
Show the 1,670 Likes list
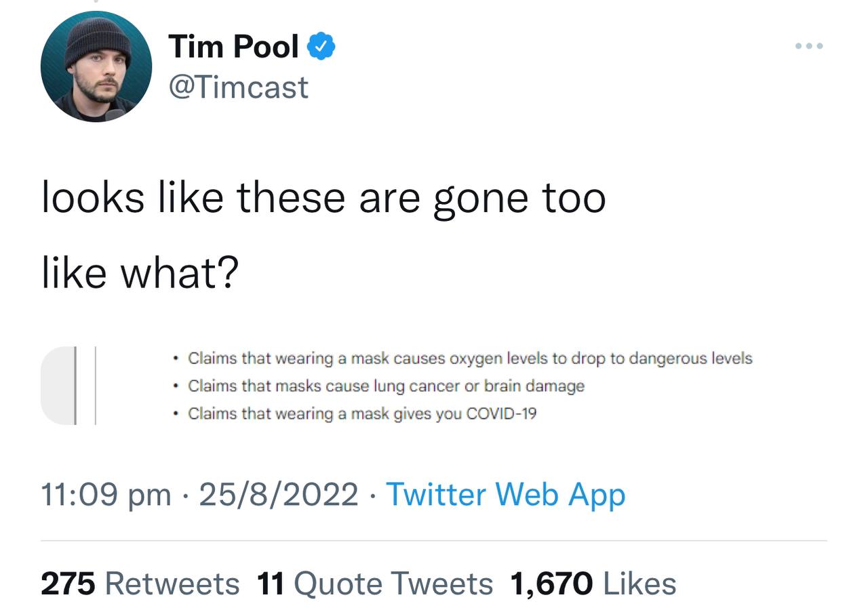click(593, 584)
